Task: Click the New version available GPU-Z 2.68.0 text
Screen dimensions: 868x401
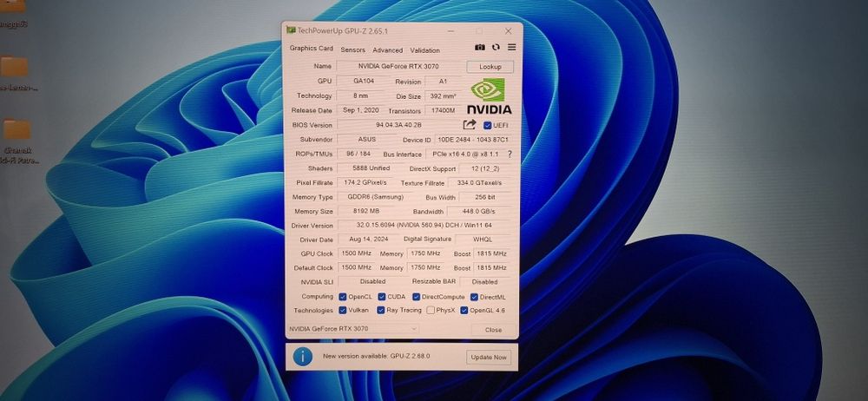Action: tap(377, 356)
